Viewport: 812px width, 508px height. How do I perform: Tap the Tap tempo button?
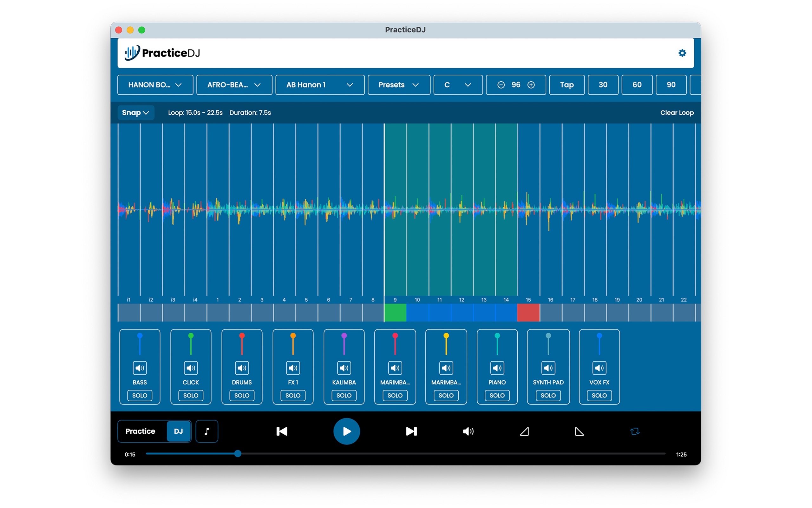coord(567,85)
